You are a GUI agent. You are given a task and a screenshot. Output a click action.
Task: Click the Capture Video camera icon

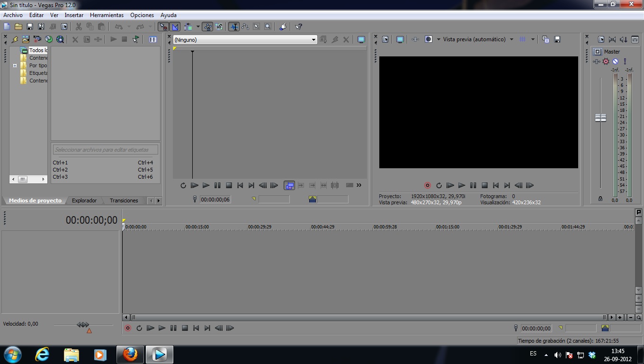tap(37, 39)
